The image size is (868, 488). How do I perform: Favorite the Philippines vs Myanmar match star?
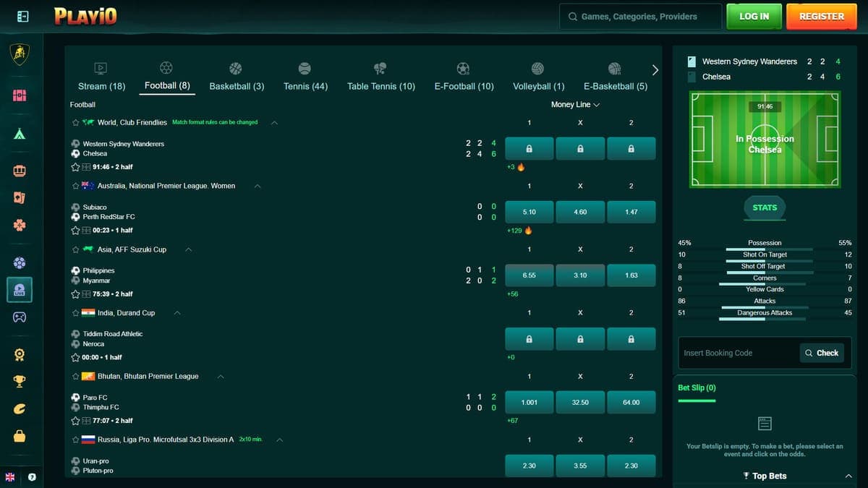[75, 294]
